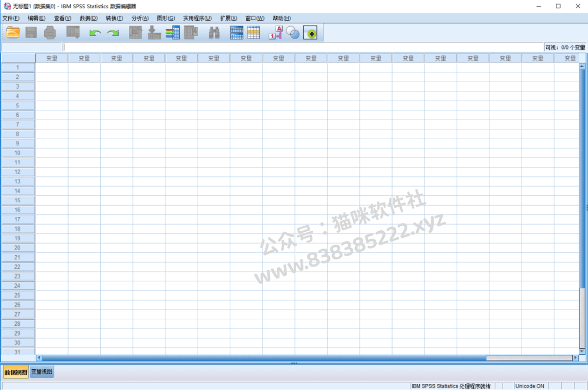Click the green plus toolbar icon

pos(310,33)
